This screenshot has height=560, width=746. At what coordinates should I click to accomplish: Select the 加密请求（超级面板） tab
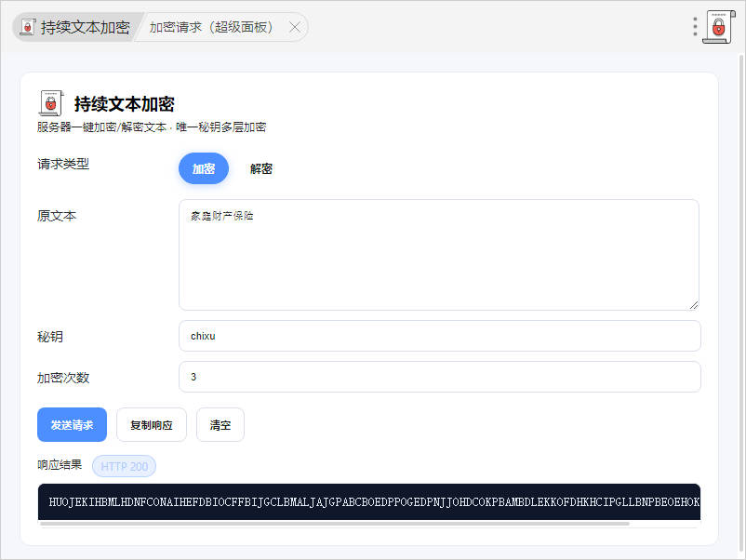point(212,27)
